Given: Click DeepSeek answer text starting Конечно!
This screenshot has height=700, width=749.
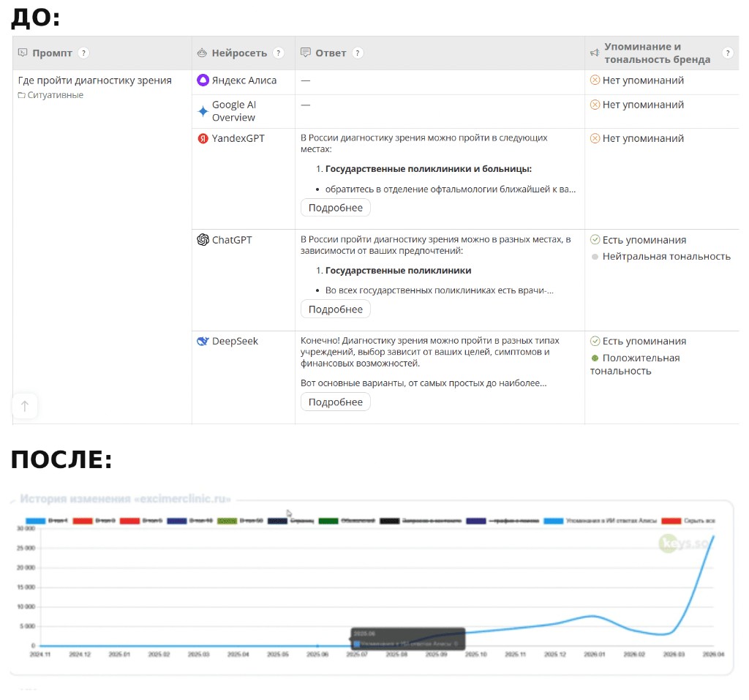Looking at the screenshot, I should (430, 352).
